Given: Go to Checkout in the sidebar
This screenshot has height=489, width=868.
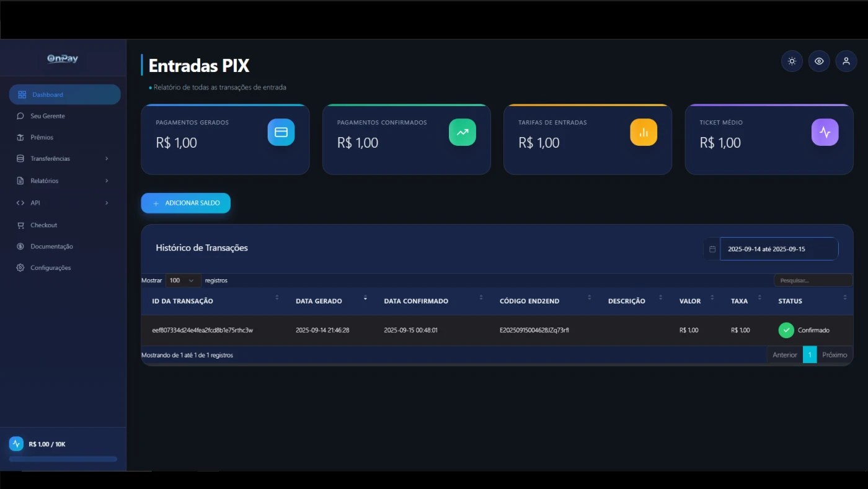Looking at the screenshot, I should [x=43, y=225].
